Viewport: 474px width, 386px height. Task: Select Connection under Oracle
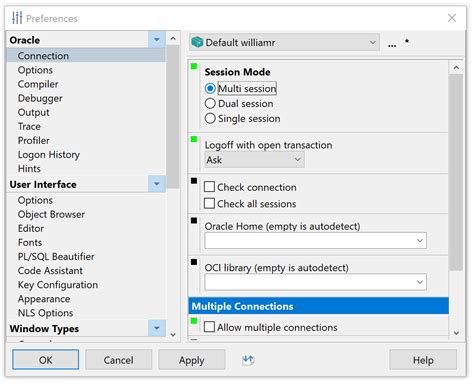[x=43, y=56]
